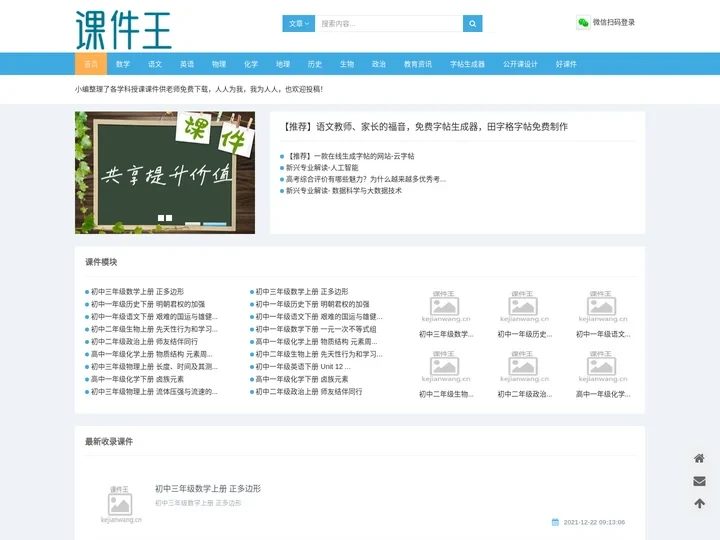Open left column 初中二年级政治上册 师友结伴同行
The height and width of the screenshot is (540, 720).
[x=144, y=342]
